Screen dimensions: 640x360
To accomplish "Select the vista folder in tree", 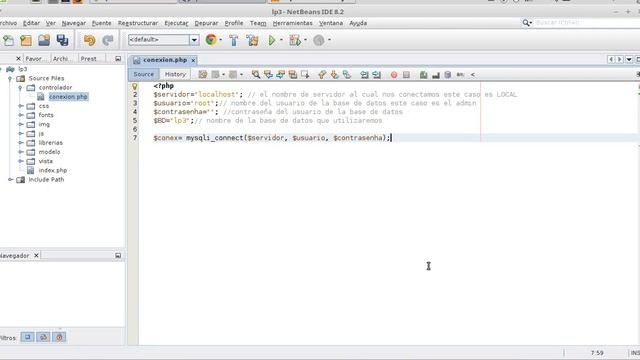I will (45, 161).
